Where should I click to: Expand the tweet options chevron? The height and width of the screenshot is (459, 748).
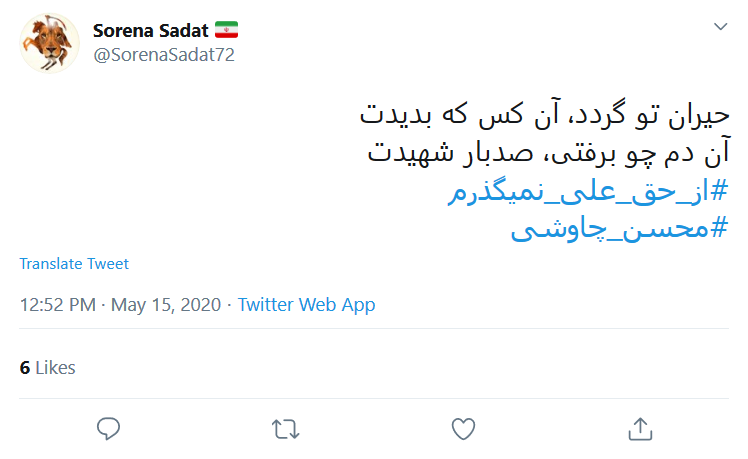718,26
